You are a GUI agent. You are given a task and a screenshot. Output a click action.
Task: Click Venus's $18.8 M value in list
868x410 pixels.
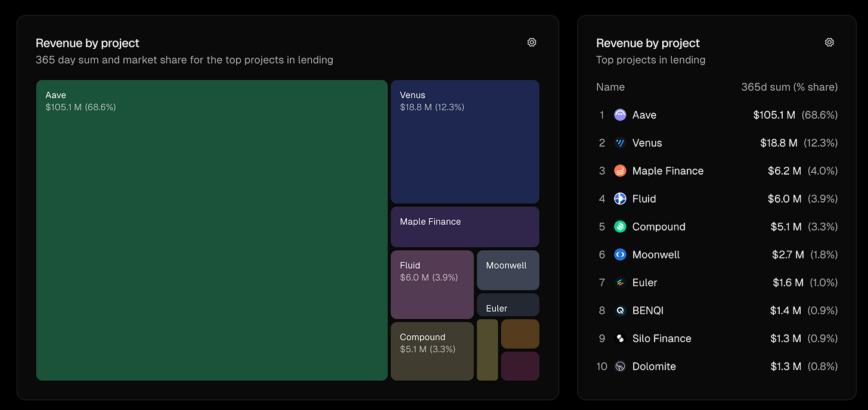[779, 143]
